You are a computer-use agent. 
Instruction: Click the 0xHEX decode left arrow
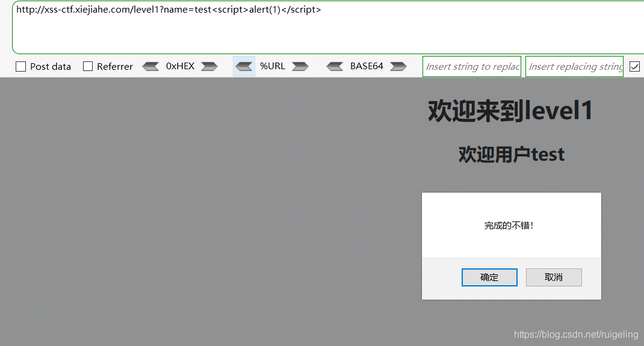click(x=150, y=66)
